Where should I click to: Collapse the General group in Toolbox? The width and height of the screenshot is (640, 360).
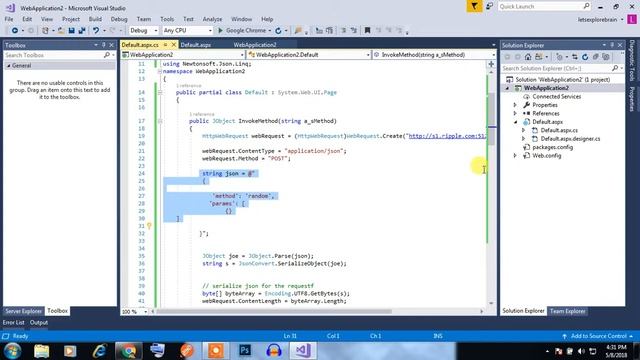tap(9, 66)
